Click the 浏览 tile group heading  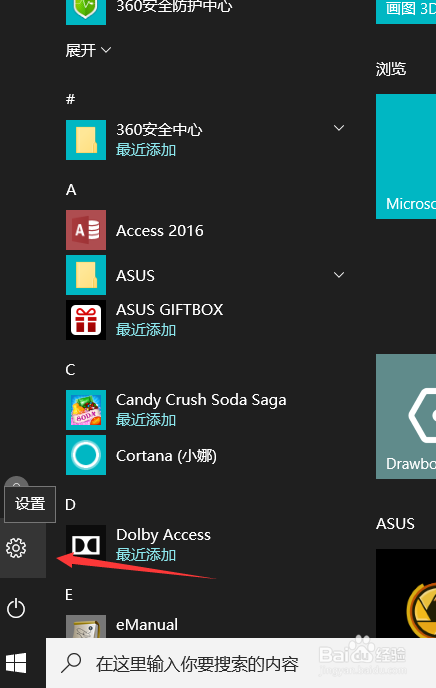(x=391, y=69)
